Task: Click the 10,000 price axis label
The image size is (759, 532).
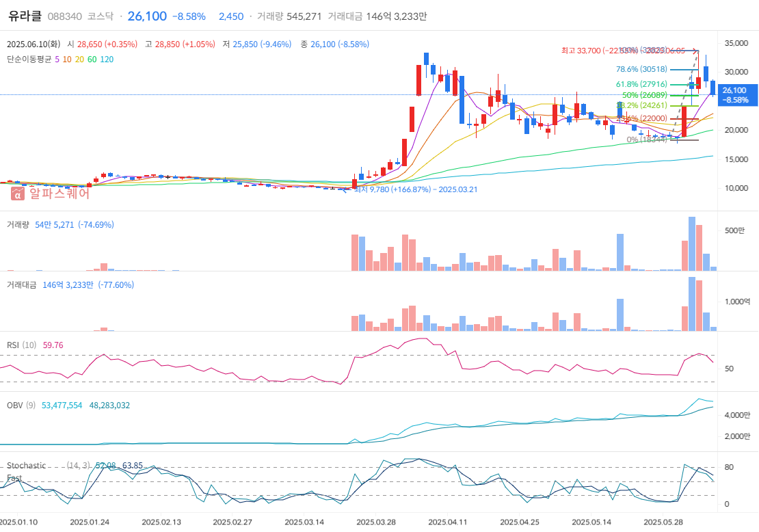Action: click(x=736, y=188)
